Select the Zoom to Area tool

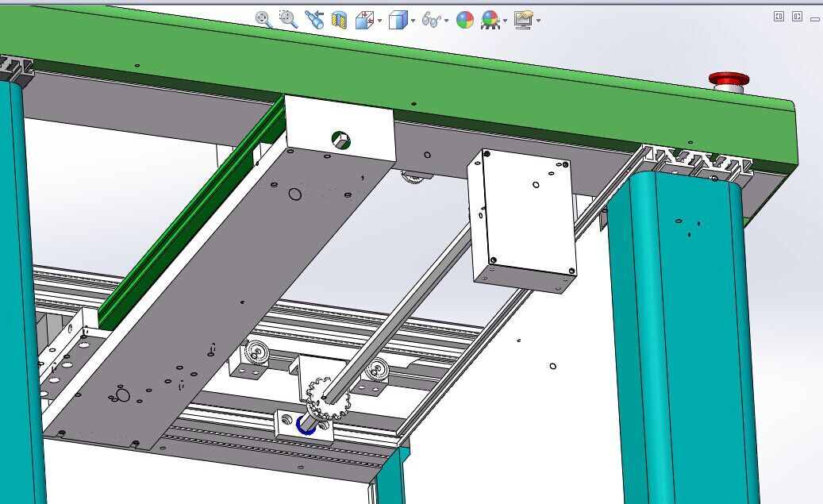pyautogui.click(x=288, y=20)
